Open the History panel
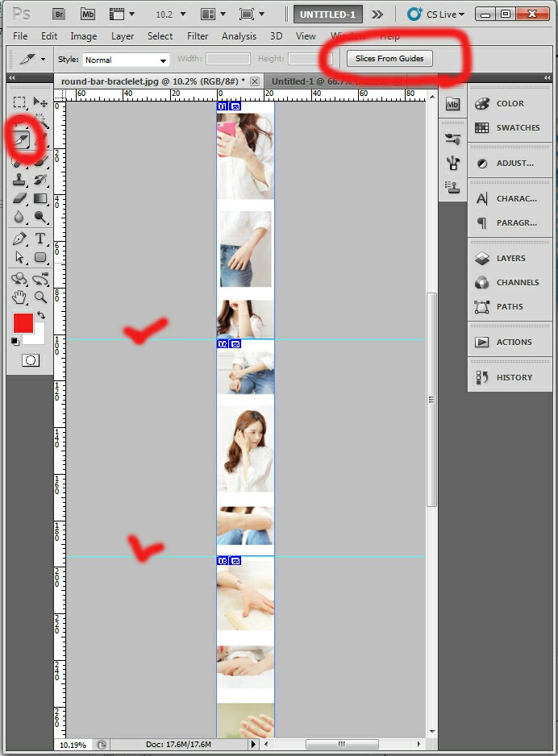Image resolution: width=558 pixels, height=756 pixels. pyautogui.click(x=510, y=377)
